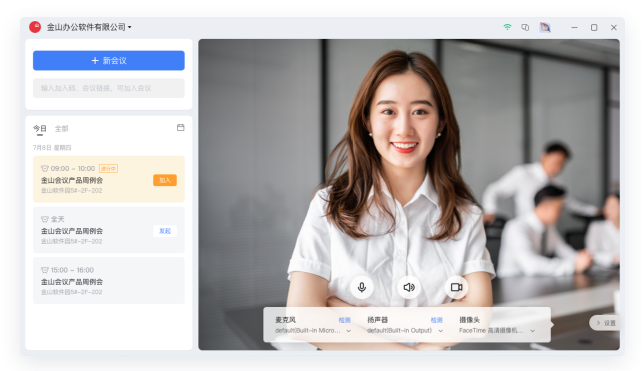
Task: Open the 15:00 – 16:00 meeting card
Action: pyautogui.click(x=109, y=281)
